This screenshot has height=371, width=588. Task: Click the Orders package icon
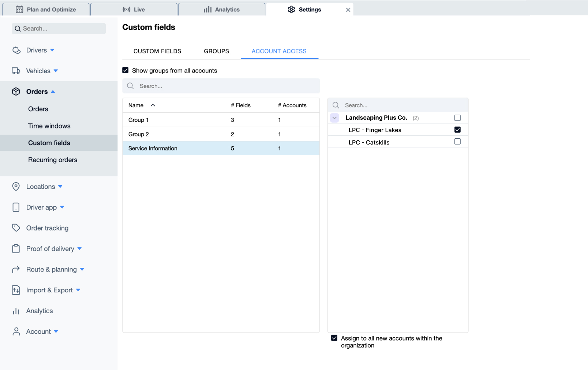pos(16,91)
